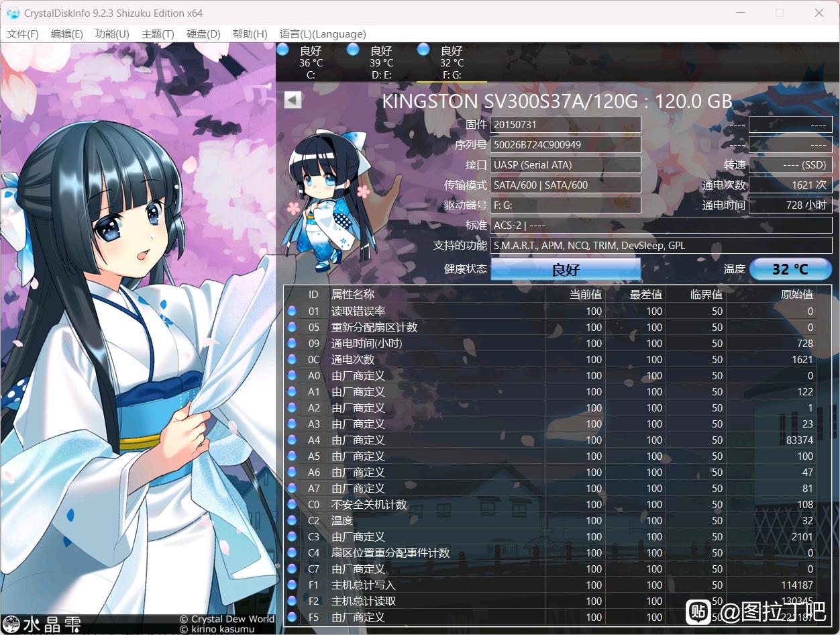Open the 语言(L)(Language) menu

click(323, 34)
